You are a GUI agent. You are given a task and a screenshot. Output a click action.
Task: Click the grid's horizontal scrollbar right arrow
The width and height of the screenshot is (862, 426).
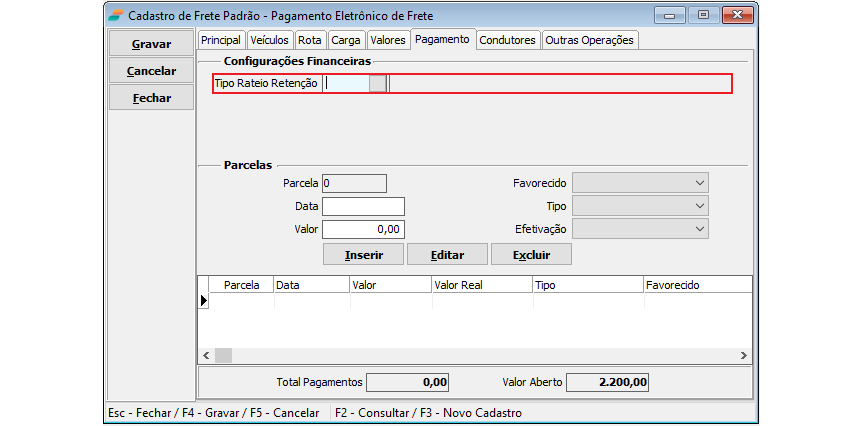point(743,355)
